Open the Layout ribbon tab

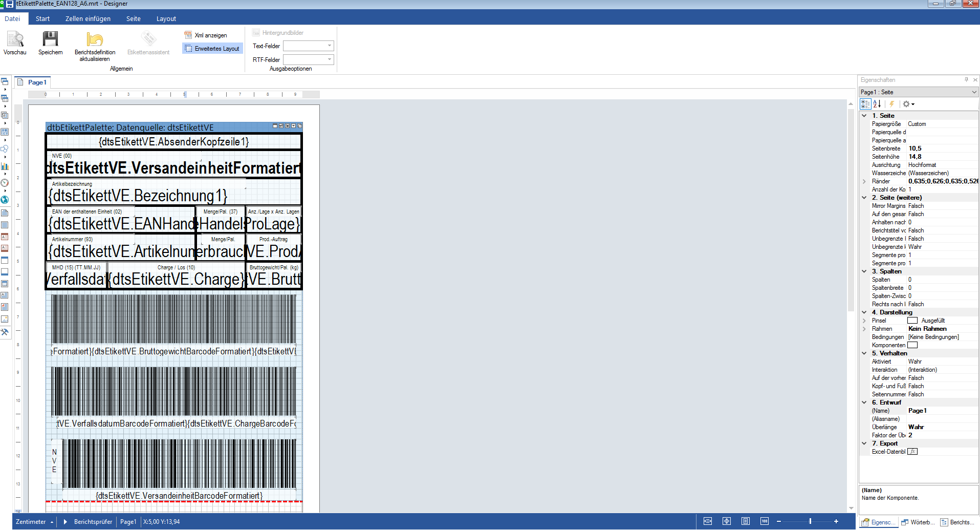tap(166, 19)
